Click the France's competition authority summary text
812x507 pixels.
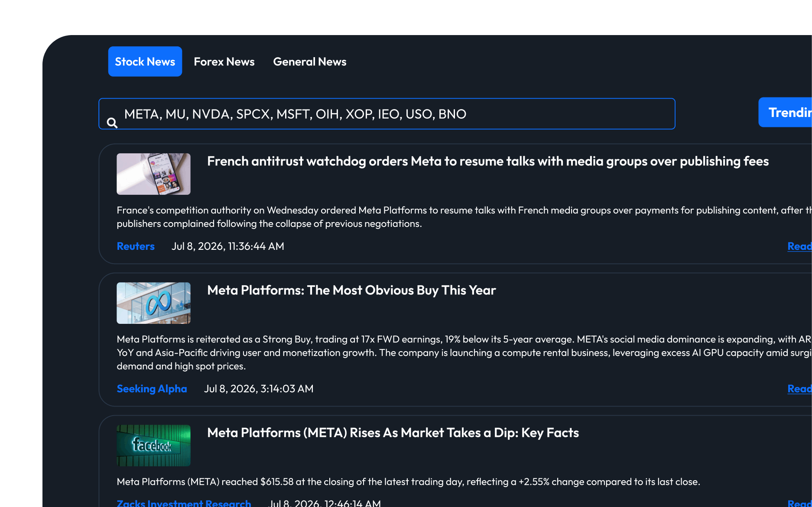[x=464, y=217]
